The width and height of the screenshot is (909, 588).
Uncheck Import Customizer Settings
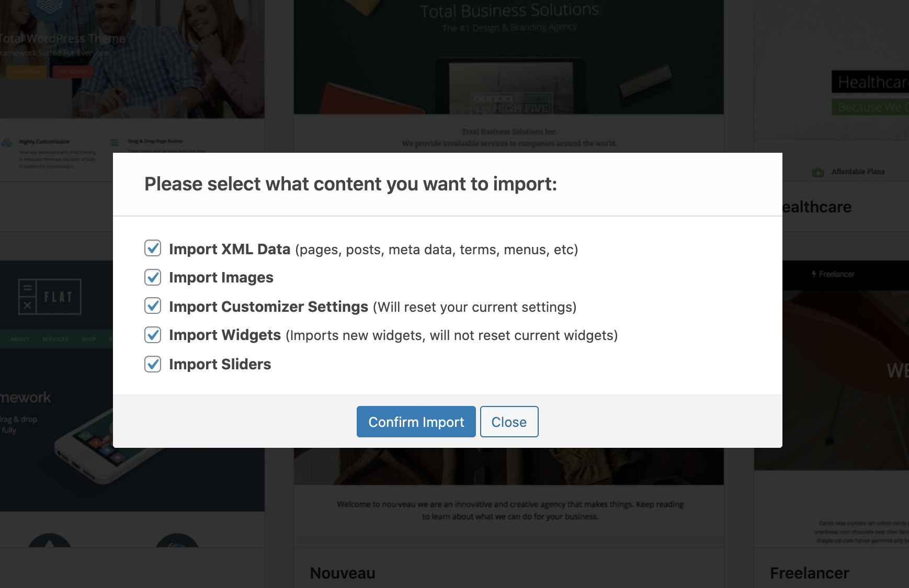point(152,307)
